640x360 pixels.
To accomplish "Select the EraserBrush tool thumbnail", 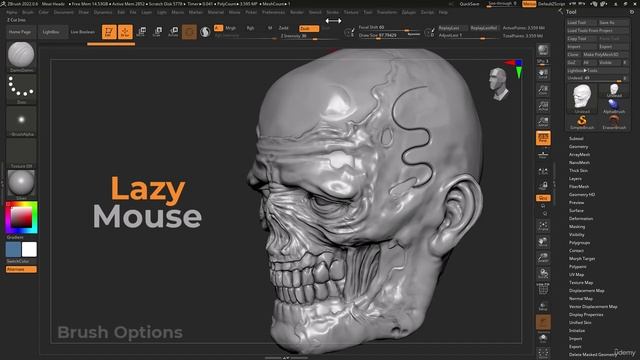I will (x=614, y=122).
